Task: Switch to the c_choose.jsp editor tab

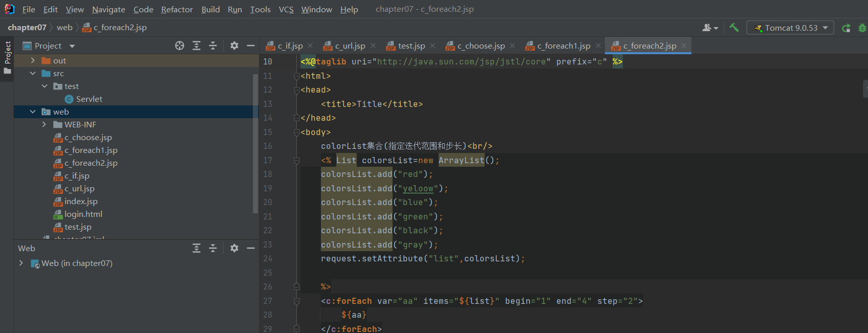Action: [x=481, y=46]
